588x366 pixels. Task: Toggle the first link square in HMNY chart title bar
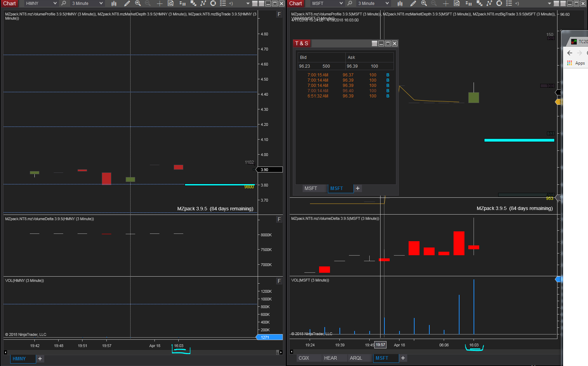pyautogui.click(x=255, y=4)
